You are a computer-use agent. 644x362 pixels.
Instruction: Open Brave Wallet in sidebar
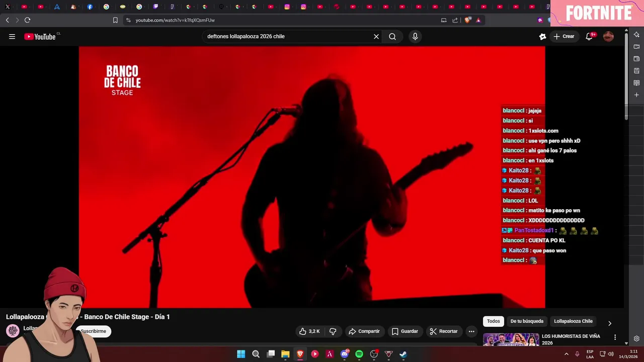(x=636, y=59)
